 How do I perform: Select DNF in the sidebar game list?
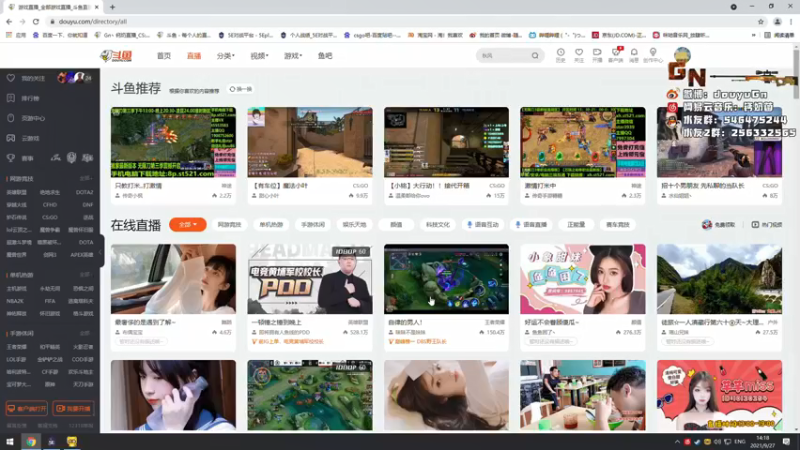87,205
